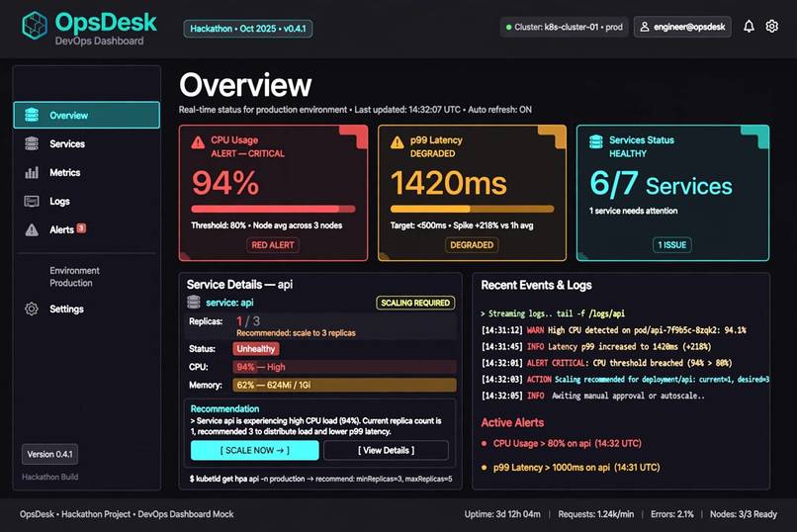Image resolution: width=797 pixels, height=532 pixels.
Task: Click the Cluster: k8s-cluster-01 prod selector
Action: coord(564,27)
